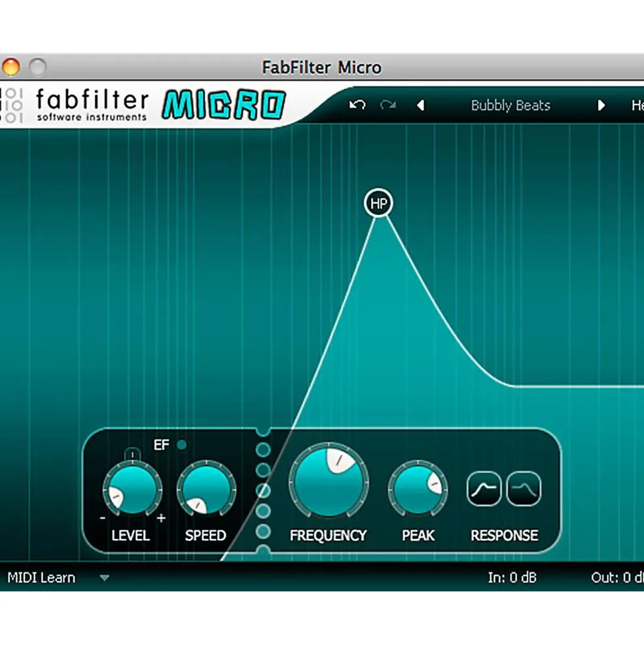Click the SPEED knob
This screenshot has width=644, height=645.
pos(206,488)
